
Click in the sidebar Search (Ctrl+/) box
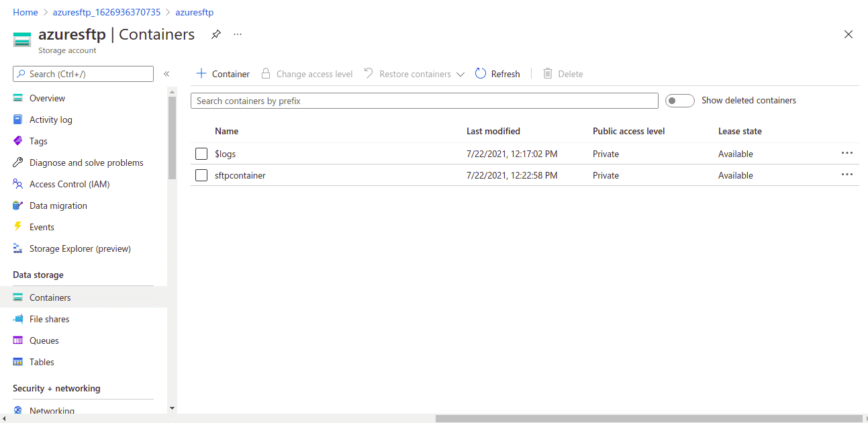click(83, 74)
